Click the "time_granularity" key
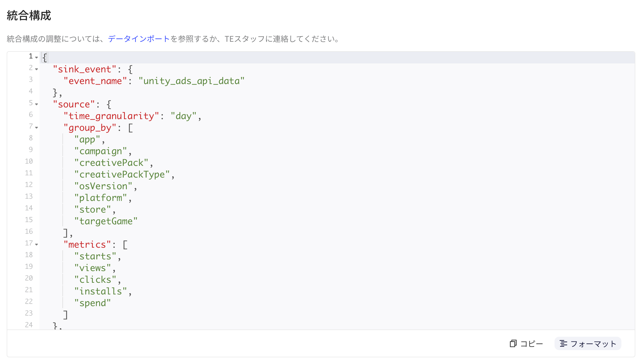 coord(111,116)
